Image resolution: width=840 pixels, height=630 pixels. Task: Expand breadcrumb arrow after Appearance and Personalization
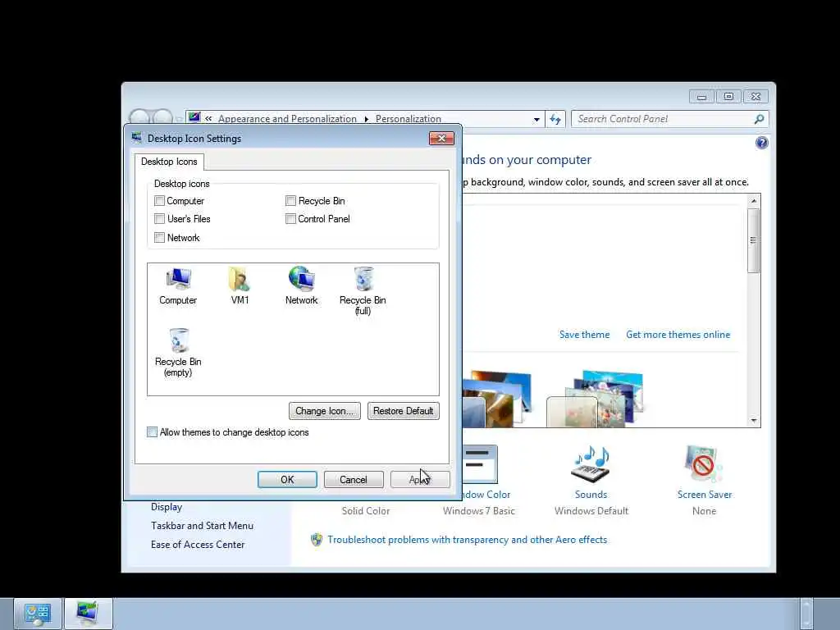367,119
